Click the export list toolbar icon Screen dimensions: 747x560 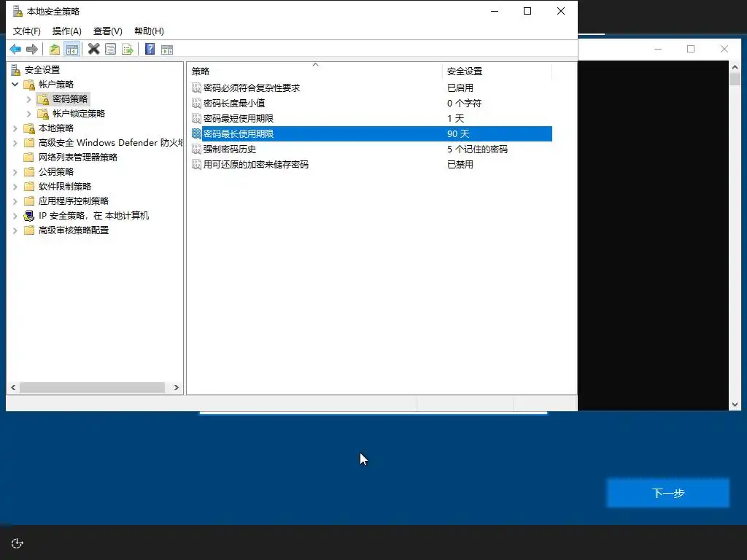pos(128,49)
